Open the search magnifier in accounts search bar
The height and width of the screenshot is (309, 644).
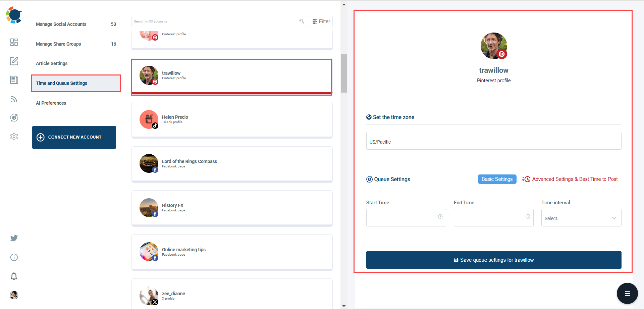302,21
